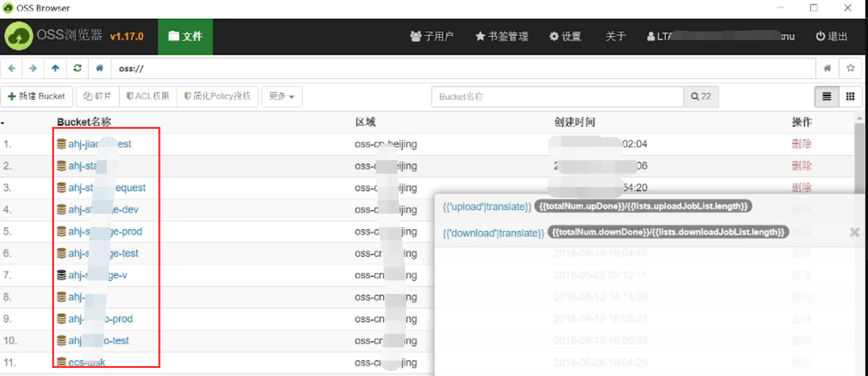Close the upload/download transfer panel

pos(854,232)
